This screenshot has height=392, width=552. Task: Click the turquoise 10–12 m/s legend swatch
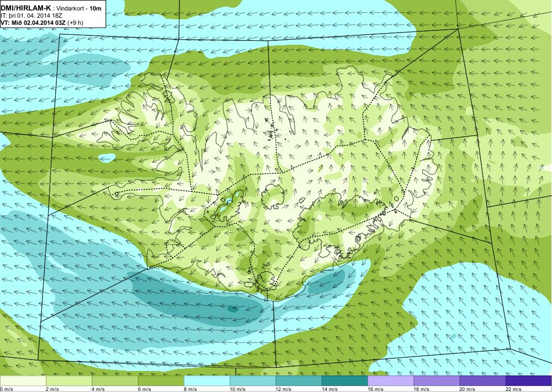[x=253, y=381]
